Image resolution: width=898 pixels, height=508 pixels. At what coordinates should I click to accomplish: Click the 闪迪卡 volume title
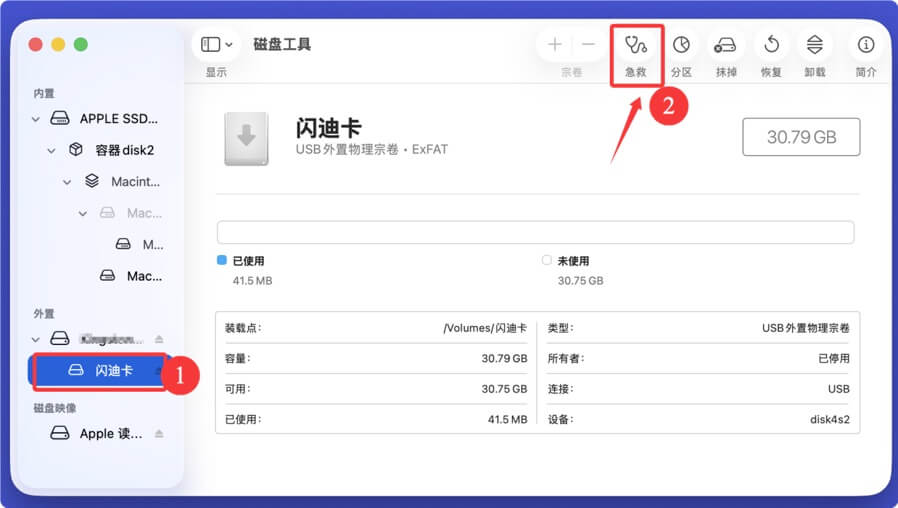pyautogui.click(x=328, y=128)
